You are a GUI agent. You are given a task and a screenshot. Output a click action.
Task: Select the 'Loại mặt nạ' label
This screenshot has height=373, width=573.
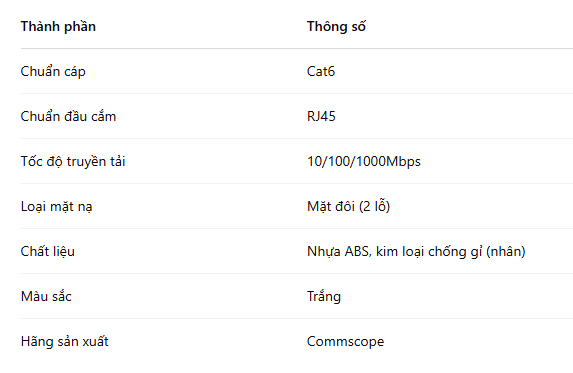tap(56, 206)
